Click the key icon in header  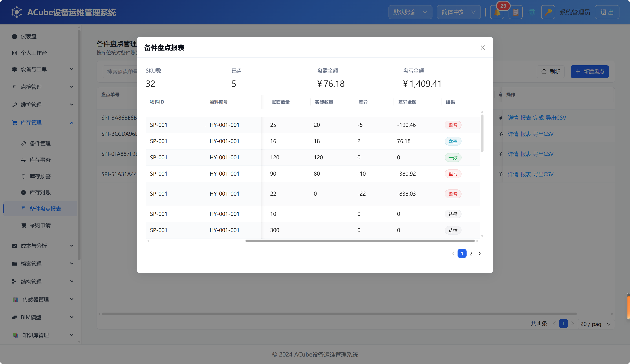[548, 12]
